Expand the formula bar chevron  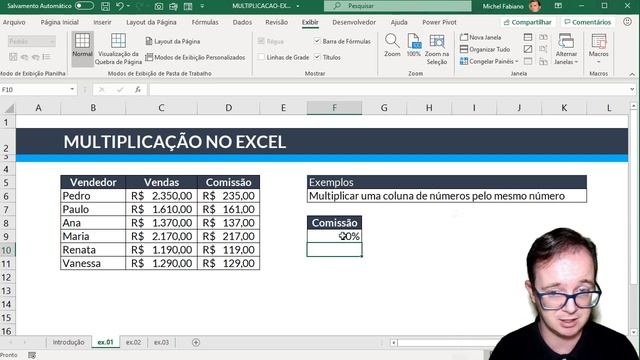tap(632, 89)
